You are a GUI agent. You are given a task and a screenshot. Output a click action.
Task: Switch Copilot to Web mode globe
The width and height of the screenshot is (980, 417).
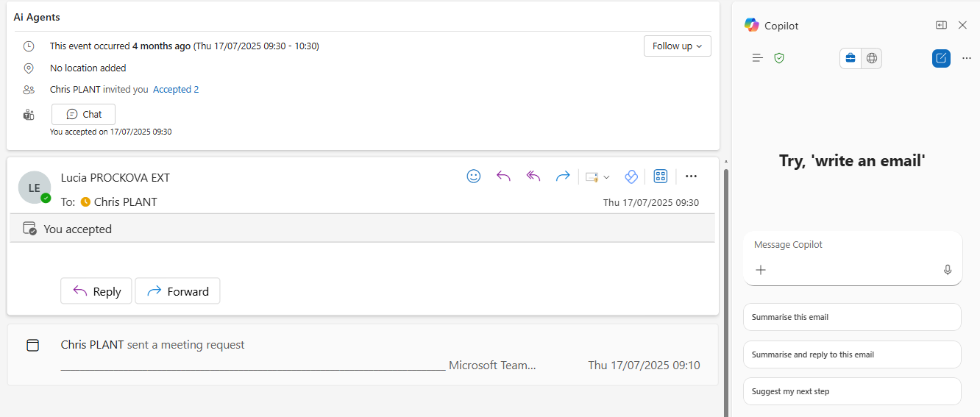point(872,58)
